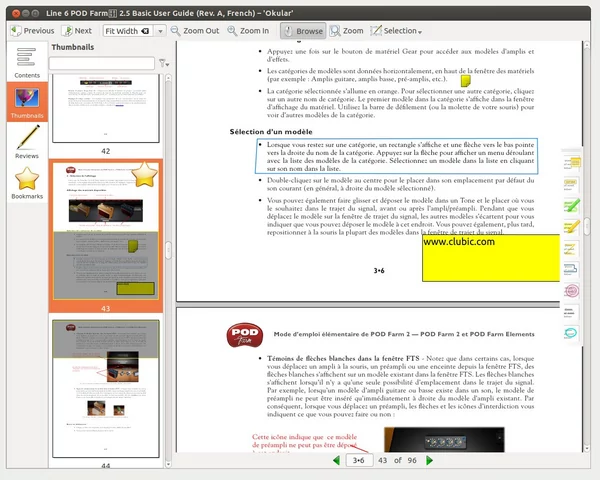Image resolution: width=600 pixels, height=480 pixels.
Task: Click the Thumbnails panel header text
Action: tap(73, 47)
